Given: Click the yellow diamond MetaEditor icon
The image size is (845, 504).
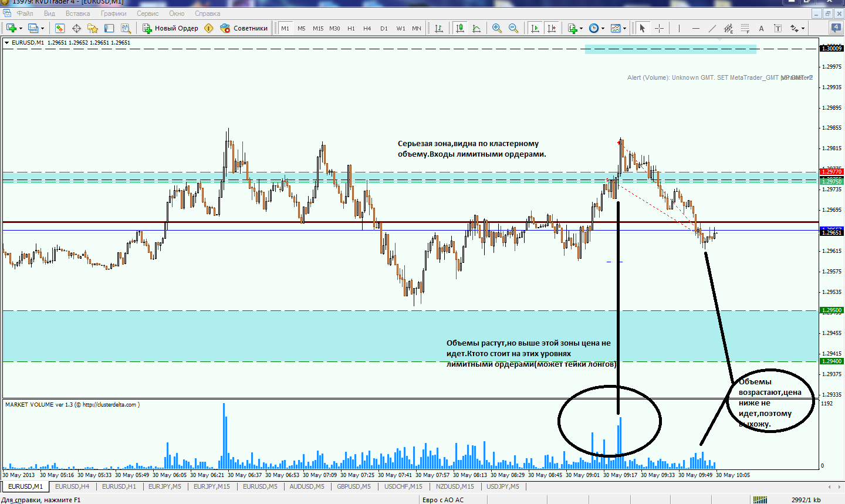Looking at the screenshot, I should coord(209,28).
